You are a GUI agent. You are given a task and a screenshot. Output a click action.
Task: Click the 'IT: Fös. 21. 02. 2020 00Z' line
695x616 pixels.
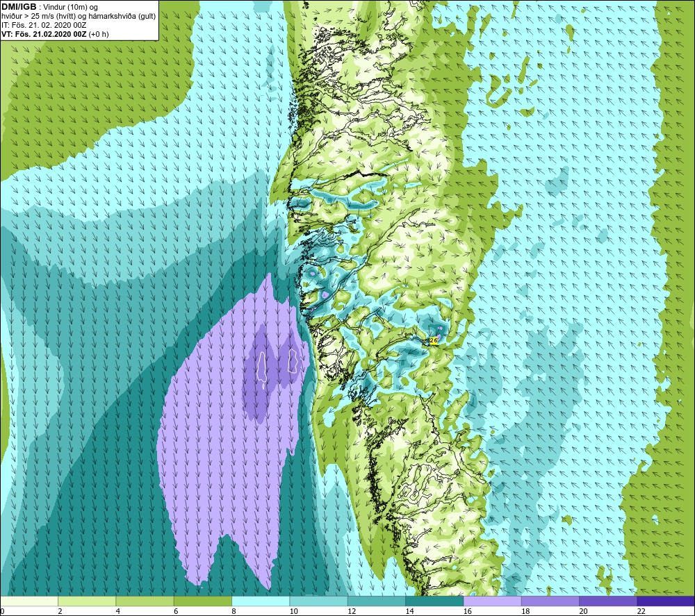tap(44, 25)
